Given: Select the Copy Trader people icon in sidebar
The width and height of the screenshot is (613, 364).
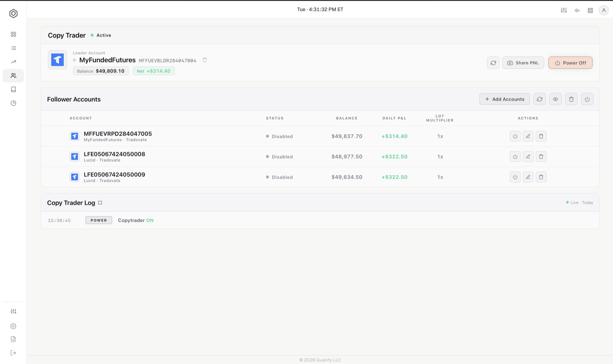Looking at the screenshot, I should [x=13, y=76].
